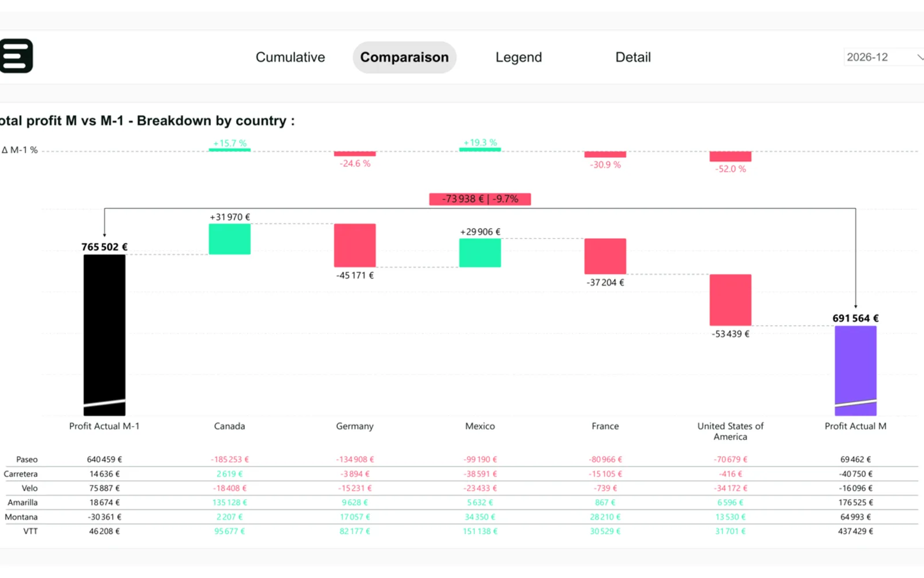This screenshot has width=924, height=578.
Task: Click the -52.0 % delta label
Action: tap(731, 169)
